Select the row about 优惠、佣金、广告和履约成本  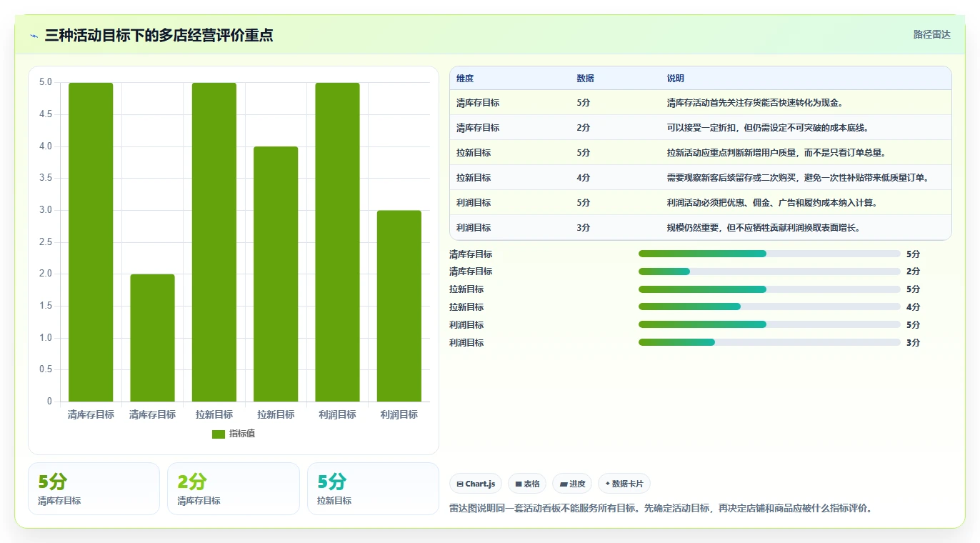pos(700,203)
